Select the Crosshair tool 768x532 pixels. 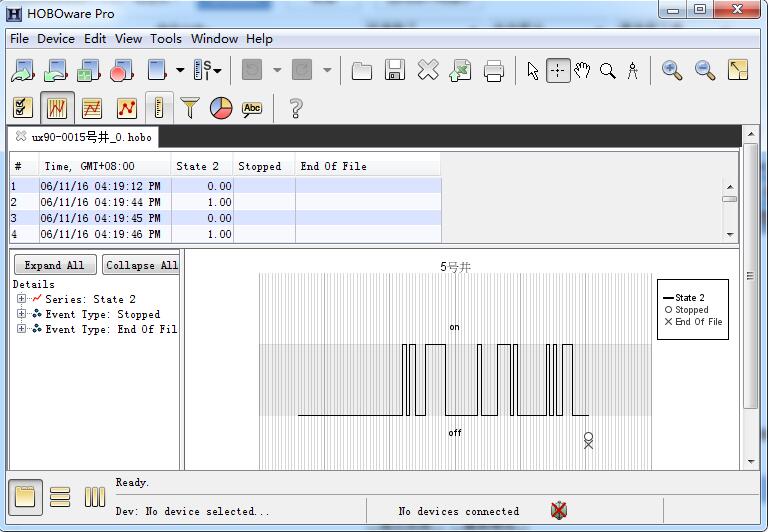tap(558, 70)
